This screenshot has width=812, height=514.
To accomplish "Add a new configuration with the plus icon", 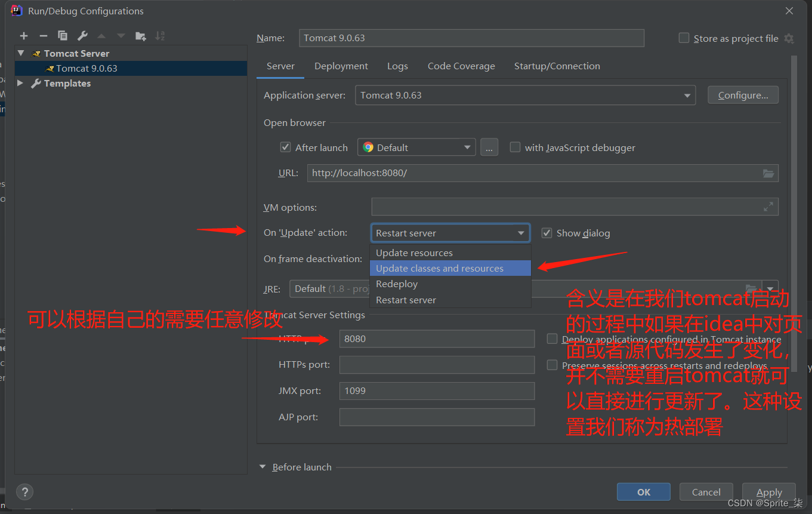I will click(24, 36).
